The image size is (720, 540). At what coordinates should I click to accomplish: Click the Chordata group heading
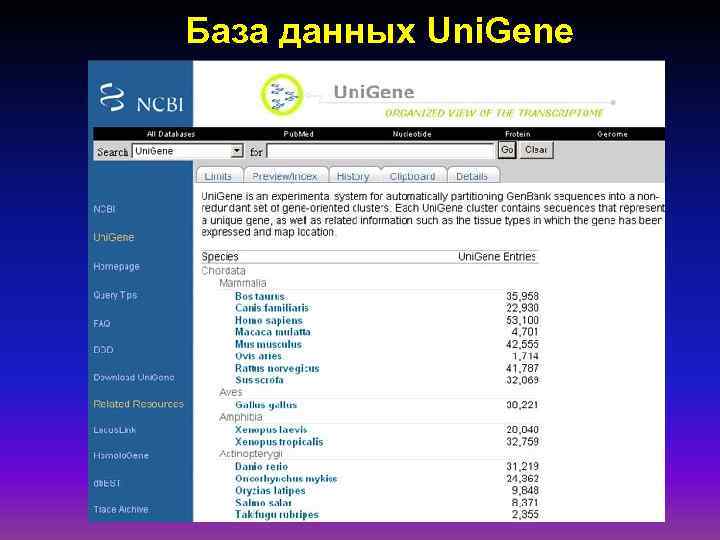tap(223, 270)
